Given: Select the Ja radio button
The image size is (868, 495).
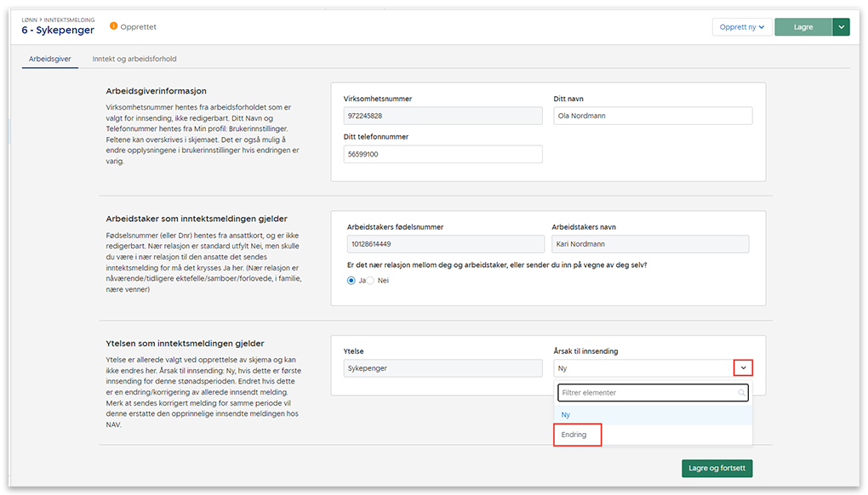Looking at the screenshot, I should click(x=351, y=281).
